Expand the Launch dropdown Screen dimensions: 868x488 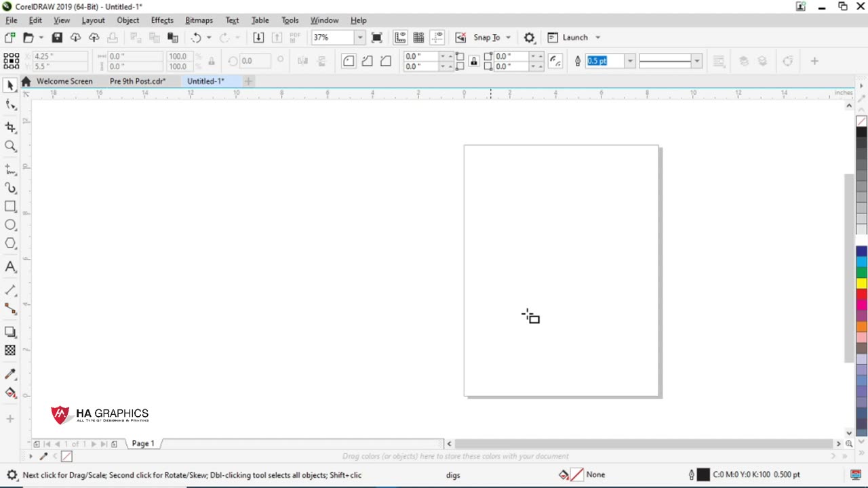597,37
